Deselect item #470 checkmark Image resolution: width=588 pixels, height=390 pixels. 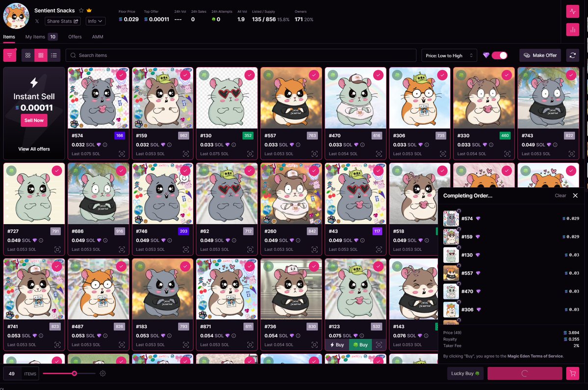click(379, 75)
